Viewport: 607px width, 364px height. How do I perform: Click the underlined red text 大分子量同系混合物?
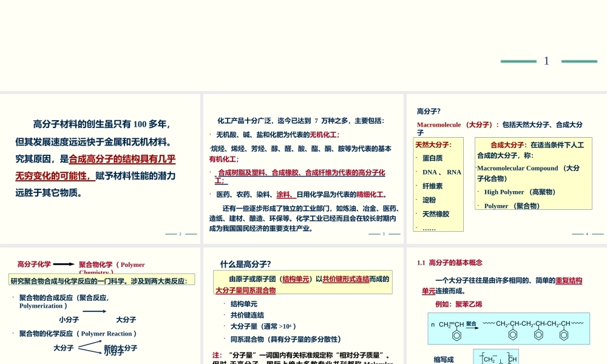(x=245, y=290)
